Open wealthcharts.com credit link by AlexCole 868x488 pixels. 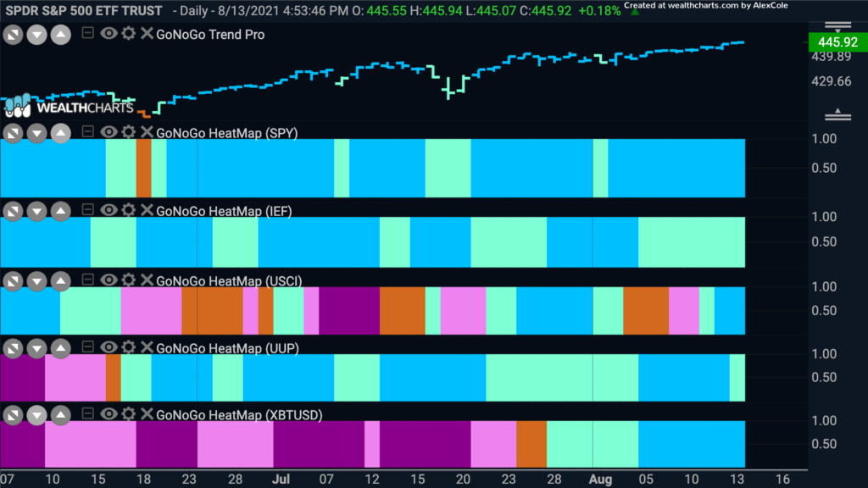[706, 6]
